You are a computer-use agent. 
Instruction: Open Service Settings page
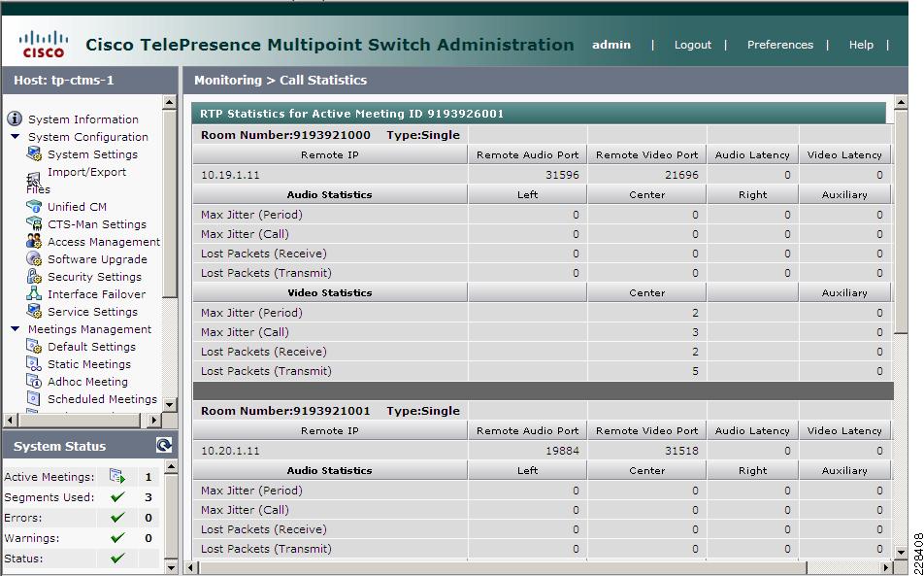point(92,312)
